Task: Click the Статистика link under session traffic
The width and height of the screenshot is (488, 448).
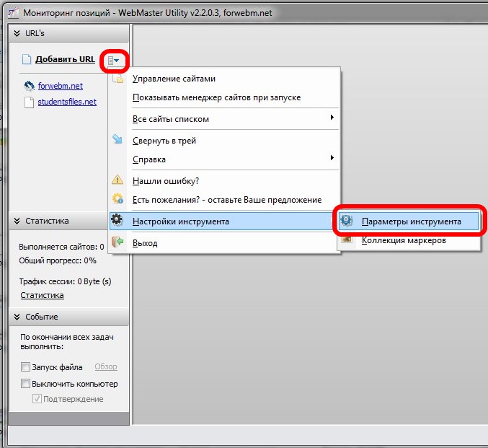Action: [42, 295]
